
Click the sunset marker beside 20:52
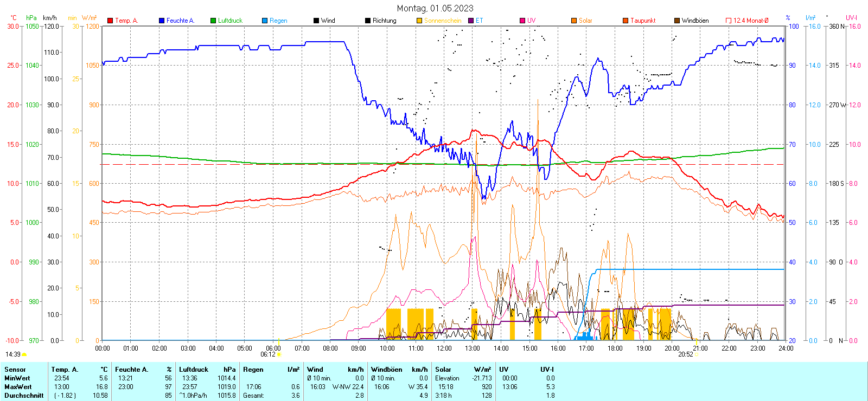[697, 354]
